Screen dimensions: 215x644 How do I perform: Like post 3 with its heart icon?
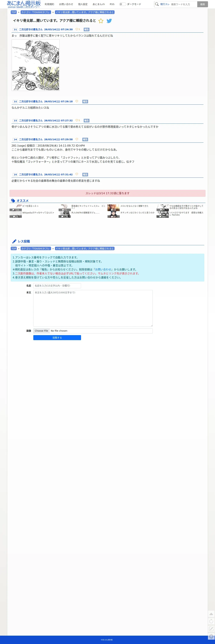[77, 120]
